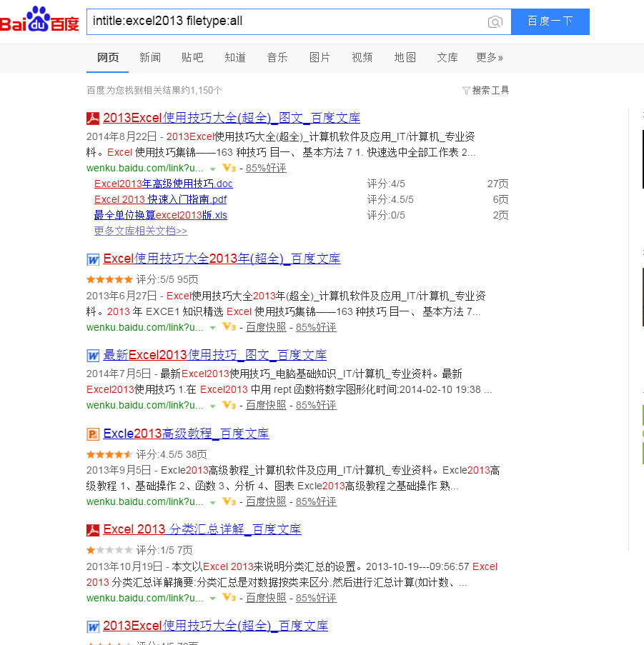Click V3 badge under 分类汇总详解 result
The image size is (644, 645).
[x=229, y=598]
